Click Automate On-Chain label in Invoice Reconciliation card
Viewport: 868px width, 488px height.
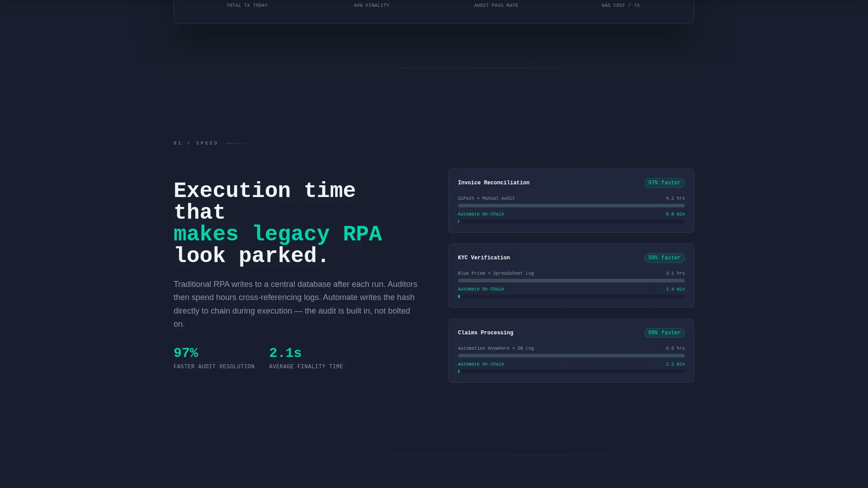coord(481,214)
